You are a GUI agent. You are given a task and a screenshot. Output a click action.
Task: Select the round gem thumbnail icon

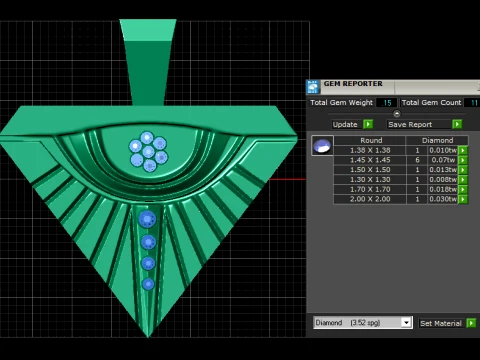[x=322, y=146]
